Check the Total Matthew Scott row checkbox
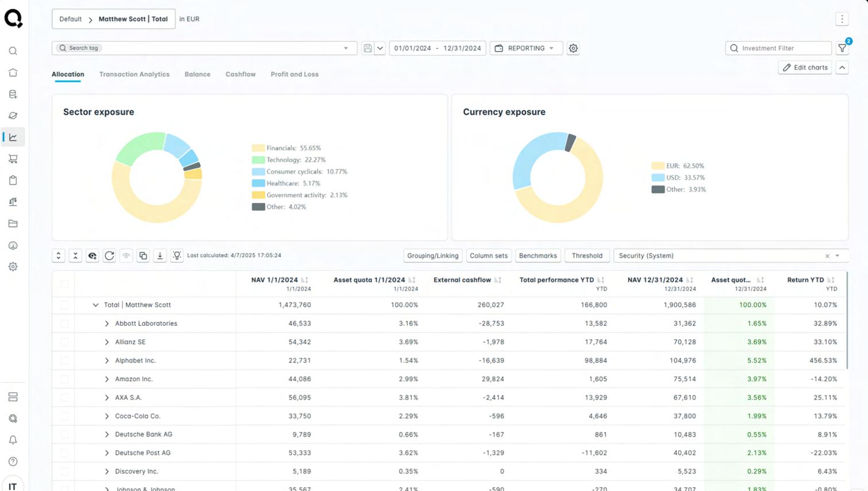Viewport: 868px width, 491px height. click(64, 305)
